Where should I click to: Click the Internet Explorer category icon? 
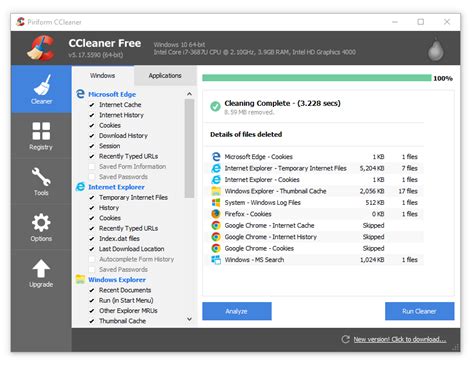coord(80,187)
